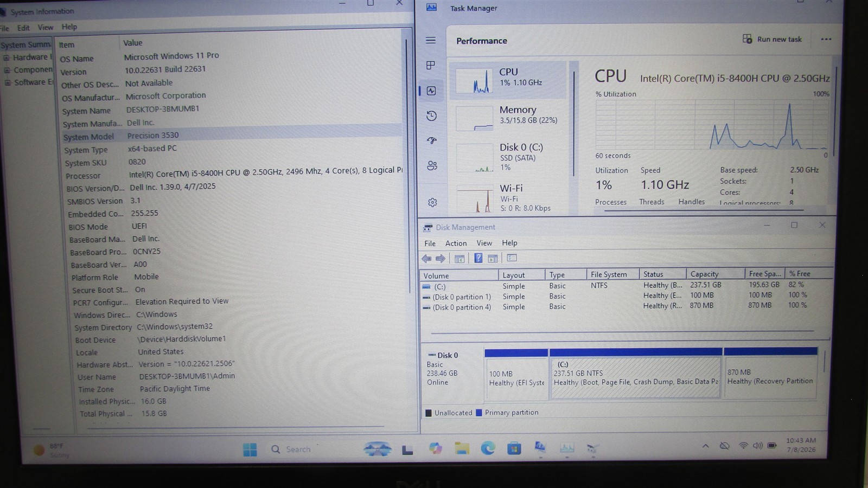The width and height of the screenshot is (868, 488).
Task: Click Show/Hide console tree icon in Disk Management
Action: [x=459, y=259]
